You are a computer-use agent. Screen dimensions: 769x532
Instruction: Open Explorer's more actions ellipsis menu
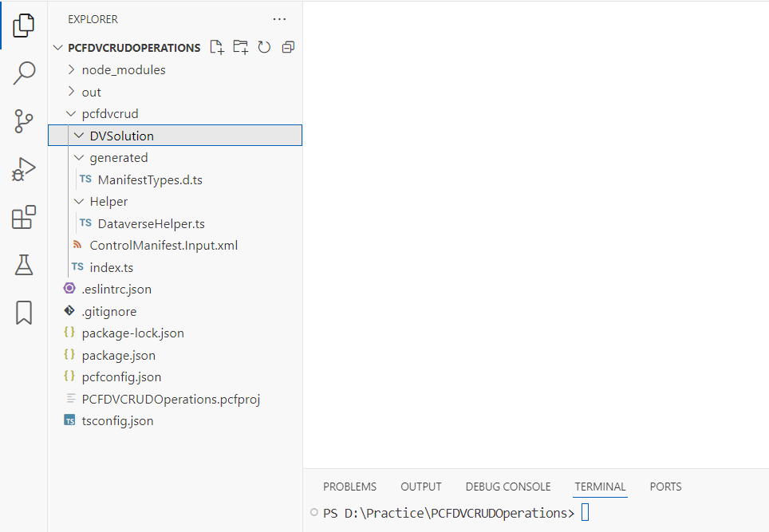[278, 19]
